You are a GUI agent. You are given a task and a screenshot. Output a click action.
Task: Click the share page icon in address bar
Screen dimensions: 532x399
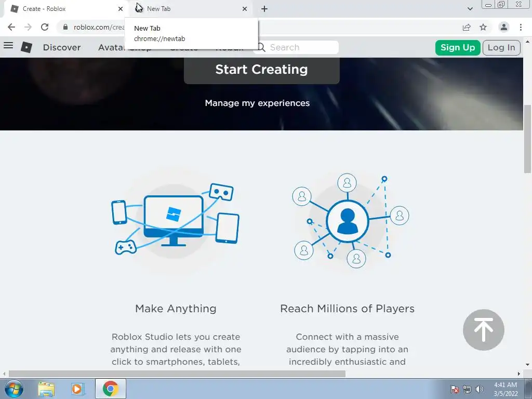(x=467, y=27)
